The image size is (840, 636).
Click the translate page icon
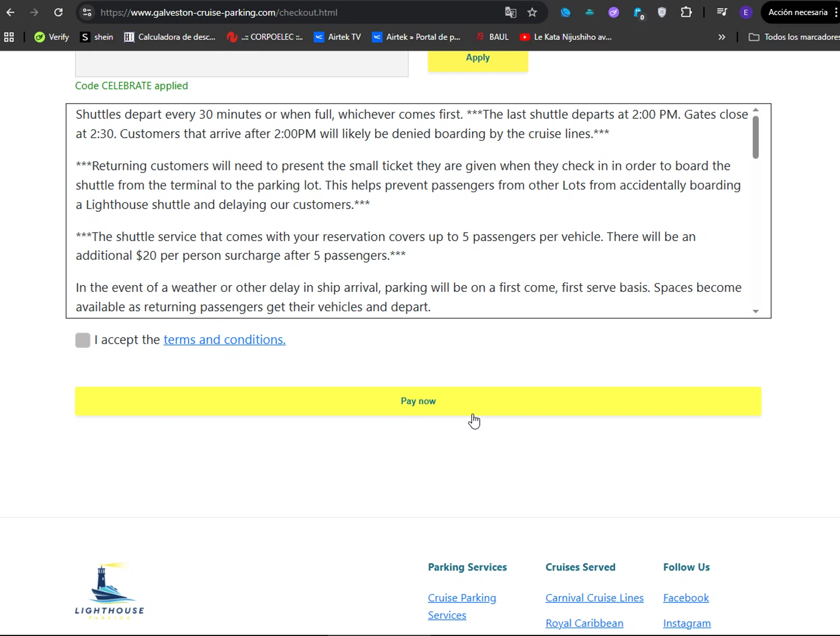click(510, 12)
